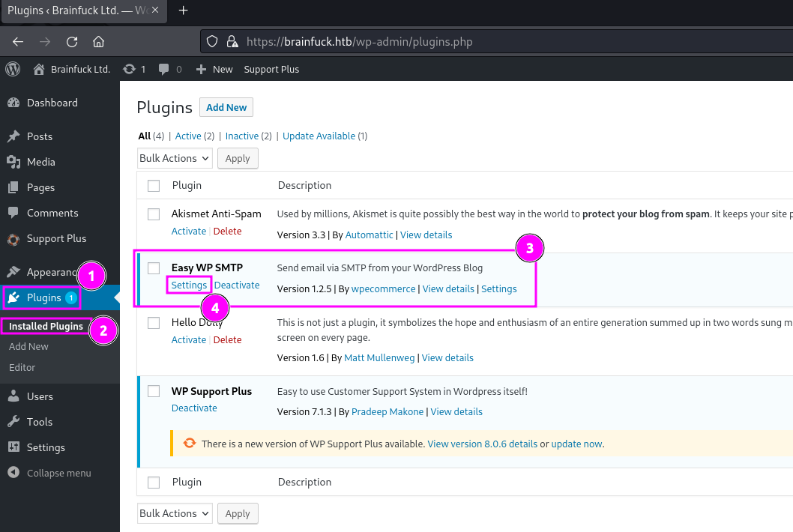Screen dimensions: 793x532
Task: Open the updates icon in admin bar
Action: pyautogui.click(x=130, y=69)
